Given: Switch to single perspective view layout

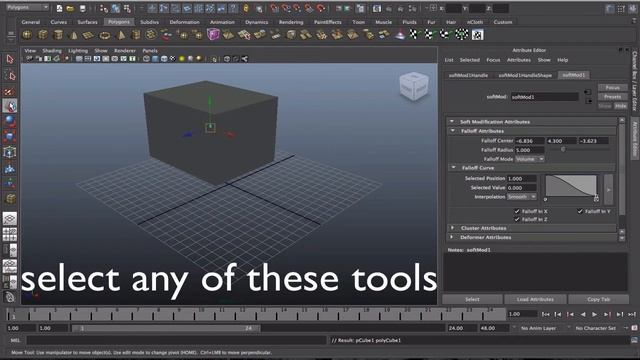Looking at the screenshot, I should (10, 218).
